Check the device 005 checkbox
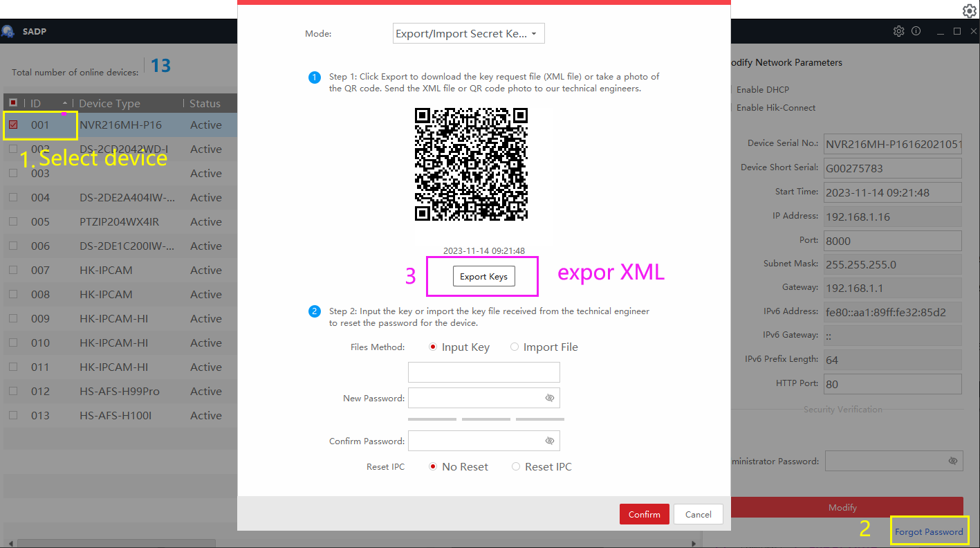The width and height of the screenshot is (980, 548). click(13, 221)
